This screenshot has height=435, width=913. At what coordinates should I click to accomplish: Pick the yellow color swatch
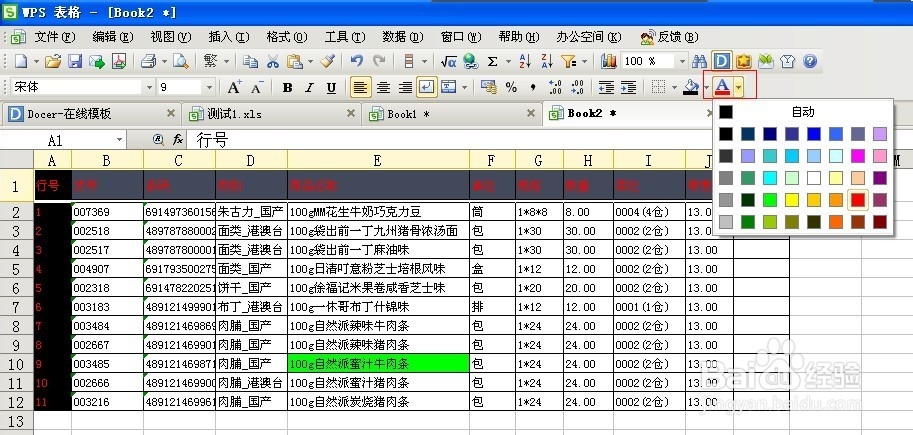click(791, 200)
